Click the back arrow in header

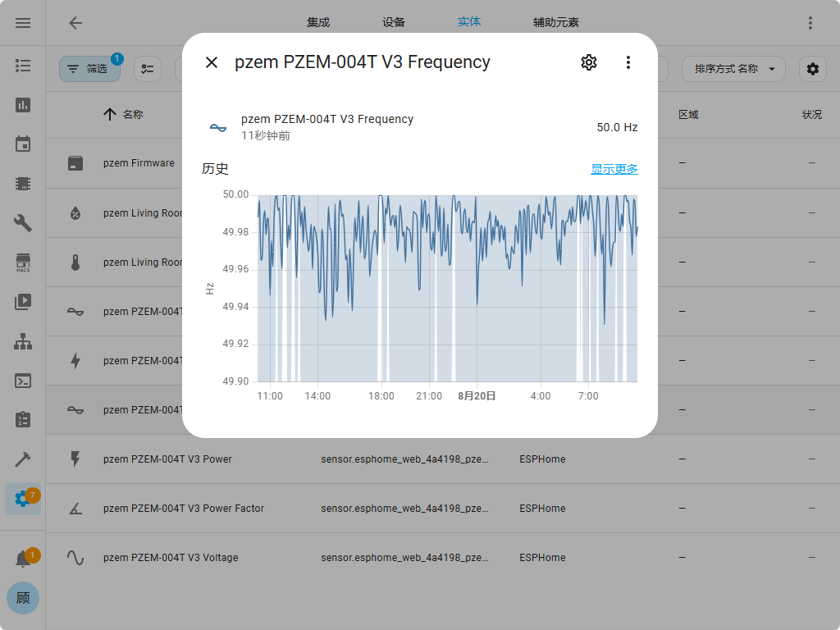tap(75, 23)
